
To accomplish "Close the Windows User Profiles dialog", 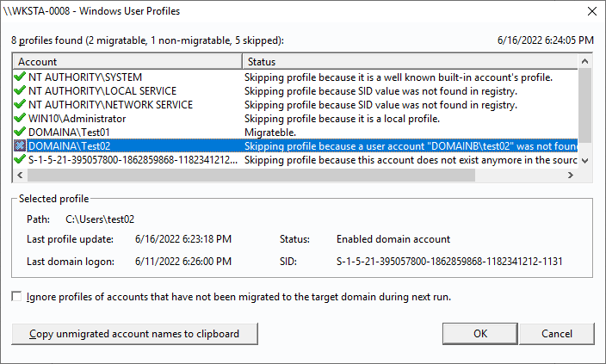I will click(591, 11).
